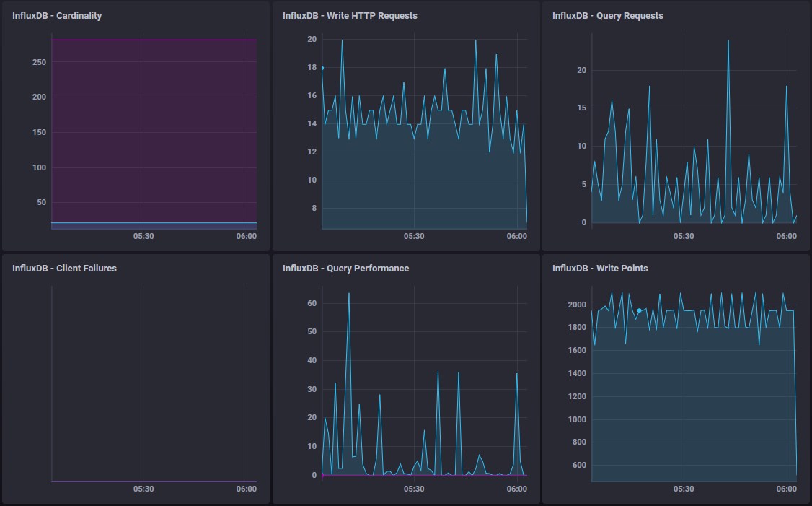This screenshot has width=812, height=506.
Task: Click the 06:00 label in Client Failures panel
Action: (x=247, y=489)
